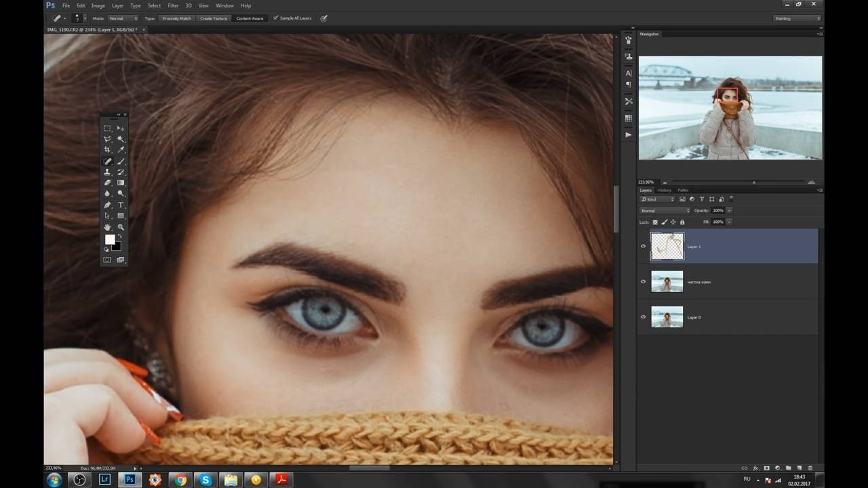
Task: Select the Pen tool
Action: coord(107,205)
